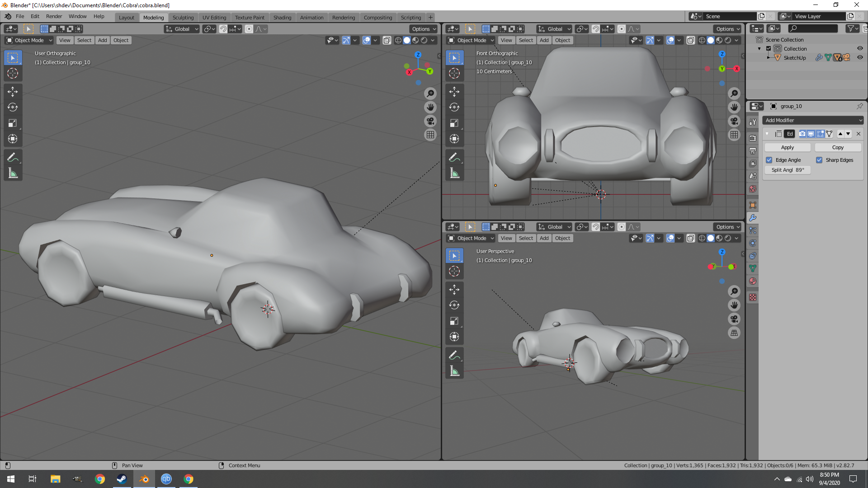Image resolution: width=868 pixels, height=488 pixels.
Task: Apply the Edge Split modifier
Action: pyautogui.click(x=788, y=147)
